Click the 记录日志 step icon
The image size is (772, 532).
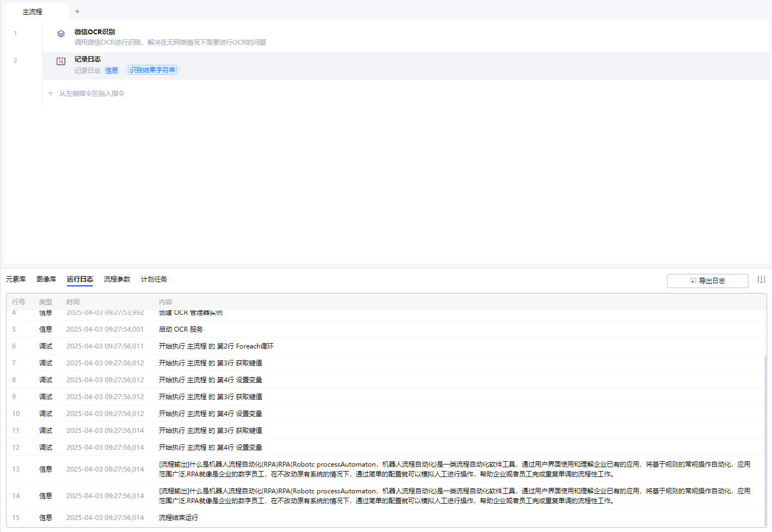[x=61, y=61]
